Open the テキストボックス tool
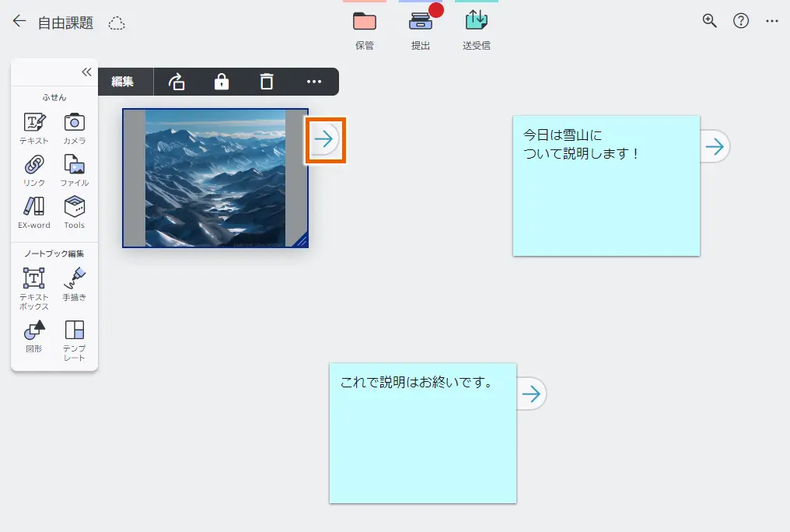This screenshot has width=790, height=532. (x=33, y=282)
